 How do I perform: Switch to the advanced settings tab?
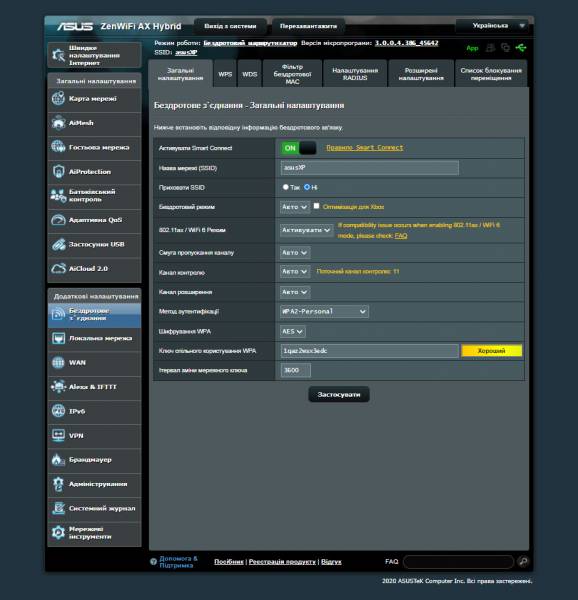pyautogui.click(x=421, y=74)
